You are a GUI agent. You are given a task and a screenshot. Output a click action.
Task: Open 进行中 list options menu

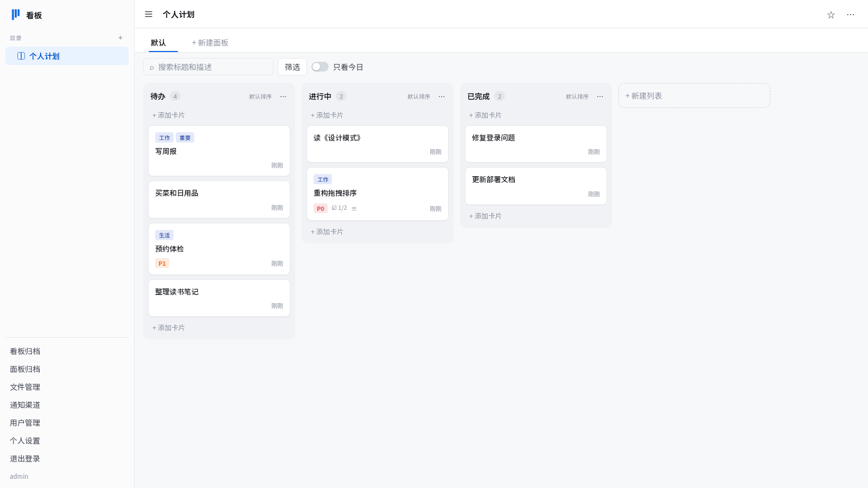(442, 97)
